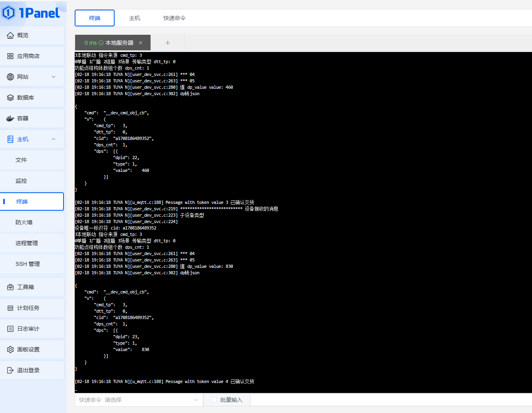
Task: Switch to the 快速命令 top tab
Action: [x=175, y=18]
